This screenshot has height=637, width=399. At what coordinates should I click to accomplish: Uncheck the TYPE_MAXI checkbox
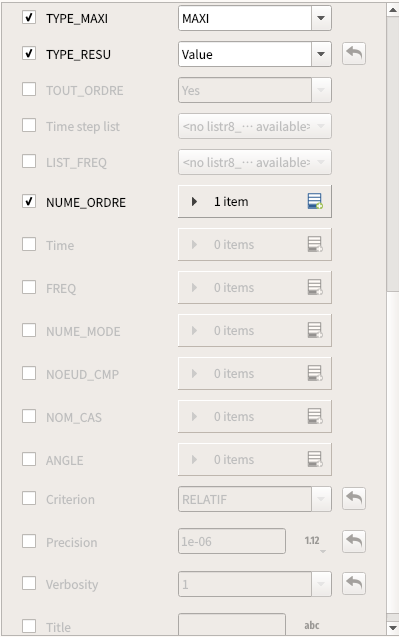point(29,17)
